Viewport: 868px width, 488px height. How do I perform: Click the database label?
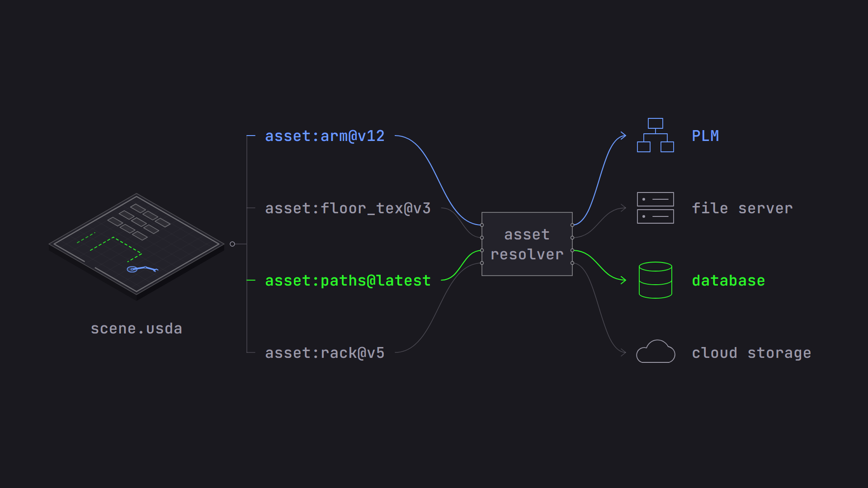tap(728, 281)
